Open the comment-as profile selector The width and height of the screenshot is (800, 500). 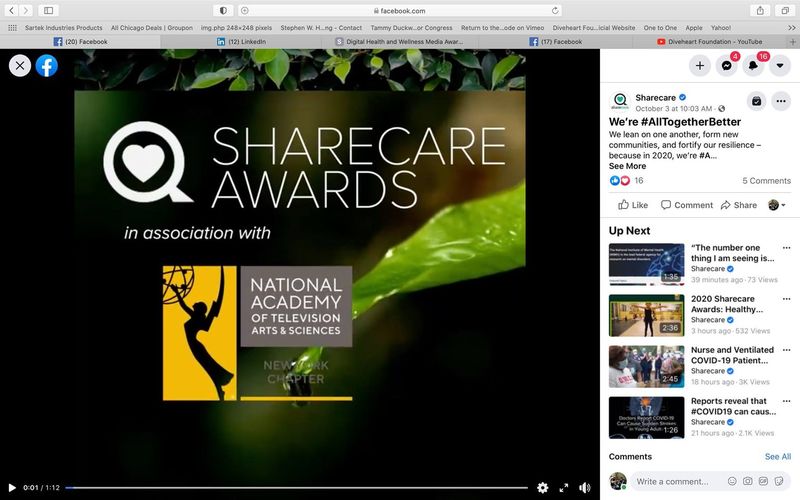(x=776, y=205)
